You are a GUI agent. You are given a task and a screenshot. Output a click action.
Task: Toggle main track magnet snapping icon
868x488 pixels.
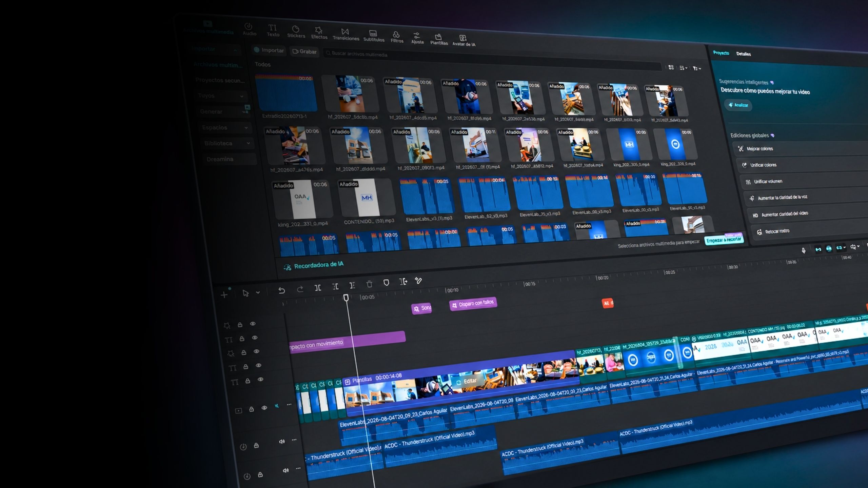click(818, 249)
